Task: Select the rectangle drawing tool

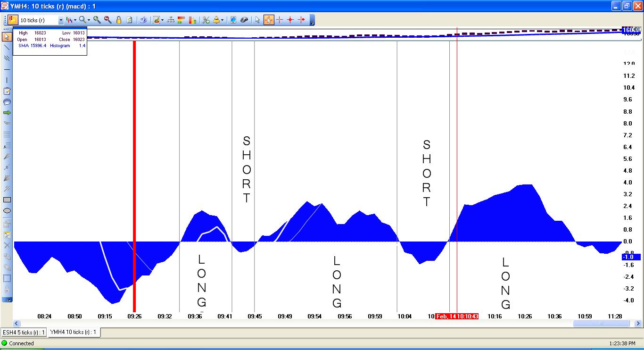Action: (7, 200)
